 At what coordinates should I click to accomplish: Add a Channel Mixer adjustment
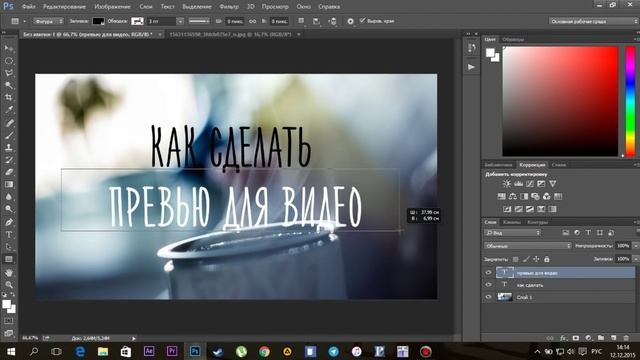(547, 196)
